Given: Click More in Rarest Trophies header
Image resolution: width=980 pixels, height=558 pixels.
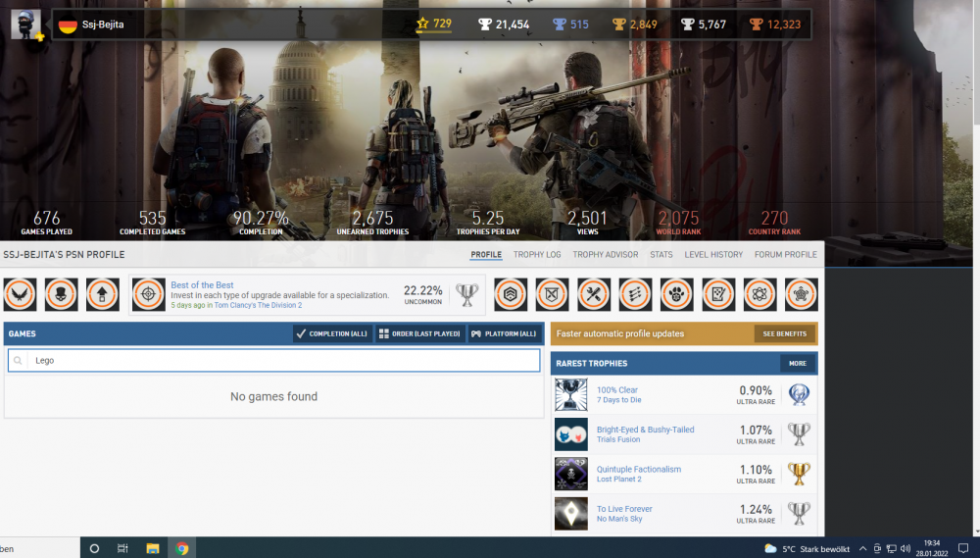Looking at the screenshot, I should tap(798, 363).
